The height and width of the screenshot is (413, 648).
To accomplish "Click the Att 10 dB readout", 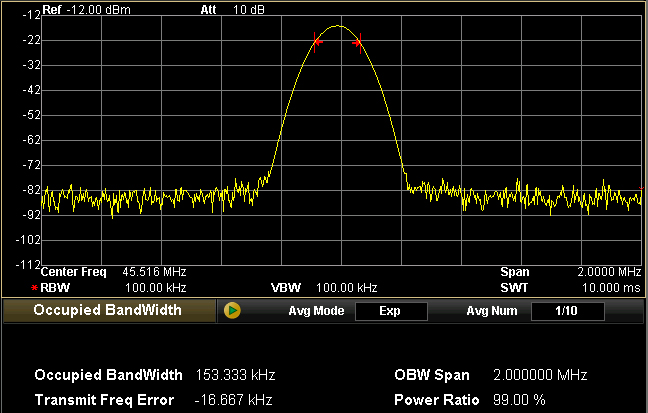I will tap(233, 10).
